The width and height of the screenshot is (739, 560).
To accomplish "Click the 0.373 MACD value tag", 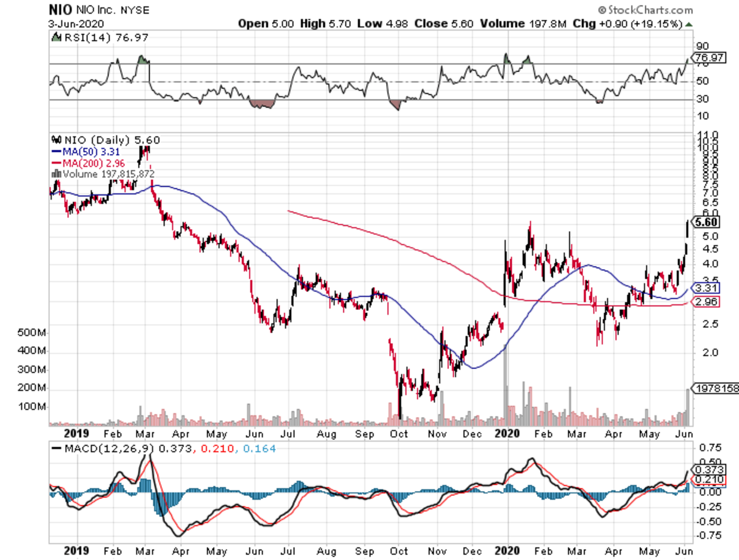I will tap(707, 468).
